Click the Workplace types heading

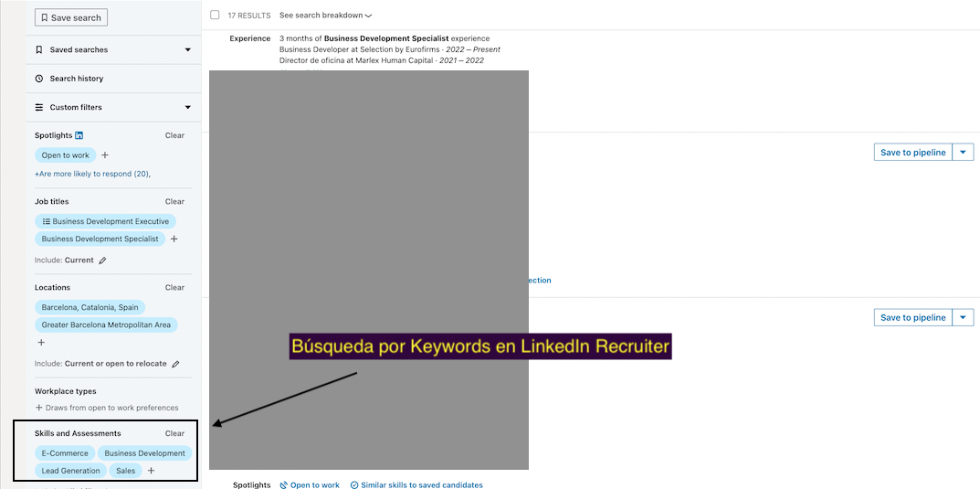[66, 391]
